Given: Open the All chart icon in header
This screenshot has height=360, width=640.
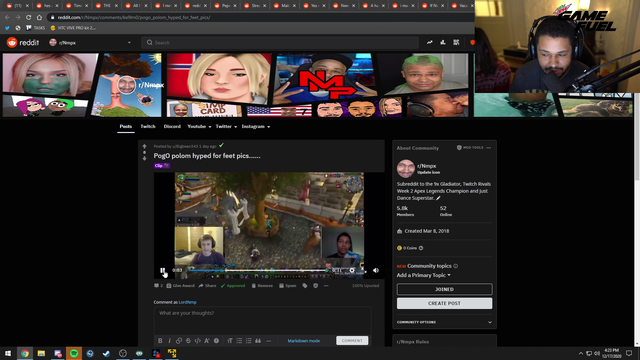Looking at the screenshot, I should pyautogui.click(x=443, y=42).
